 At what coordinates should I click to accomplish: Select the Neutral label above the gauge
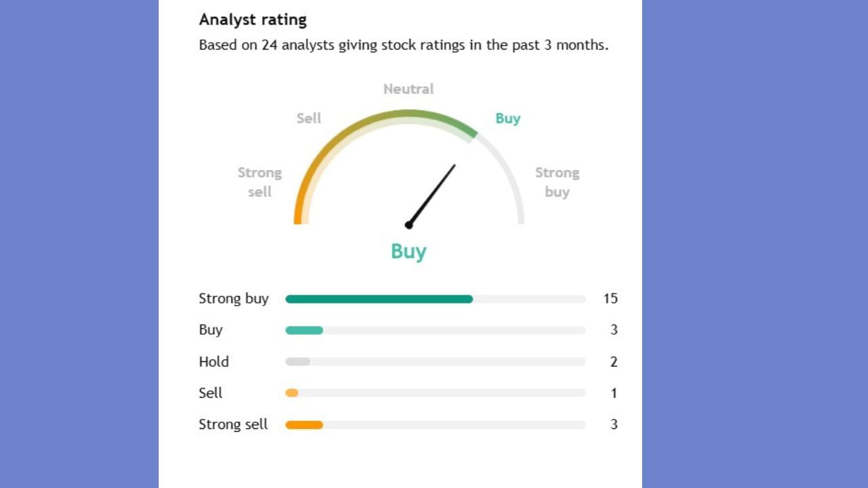click(x=408, y=89)
